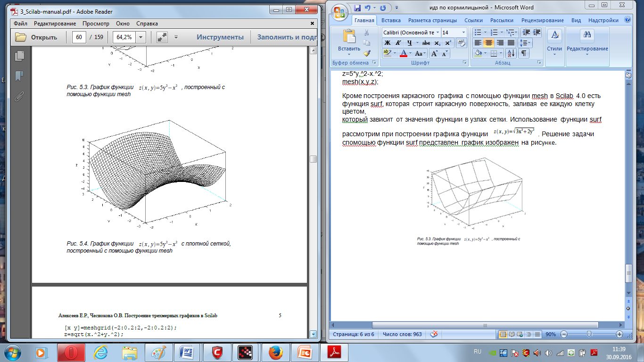Image resolution: width=644 pixels, height=362 pixels.
Task: Click the Инструменты pane button in Adobe Reader
Action: (220, 37)
